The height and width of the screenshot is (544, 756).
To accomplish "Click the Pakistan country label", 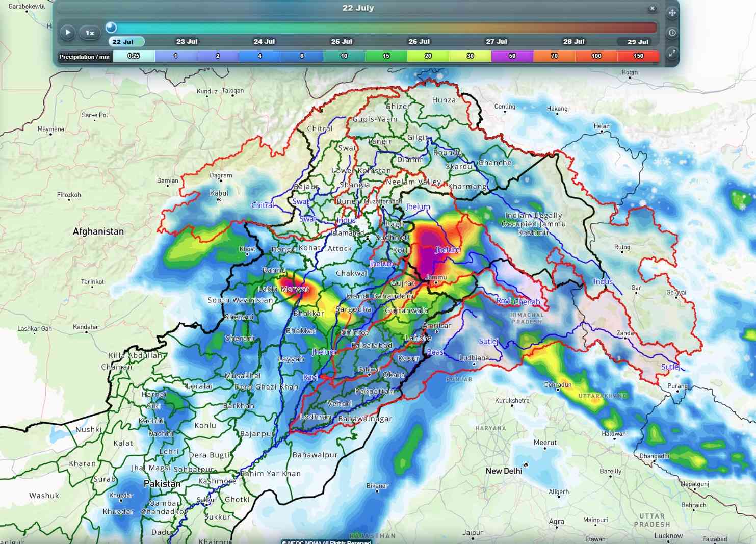I will [162, 484].
